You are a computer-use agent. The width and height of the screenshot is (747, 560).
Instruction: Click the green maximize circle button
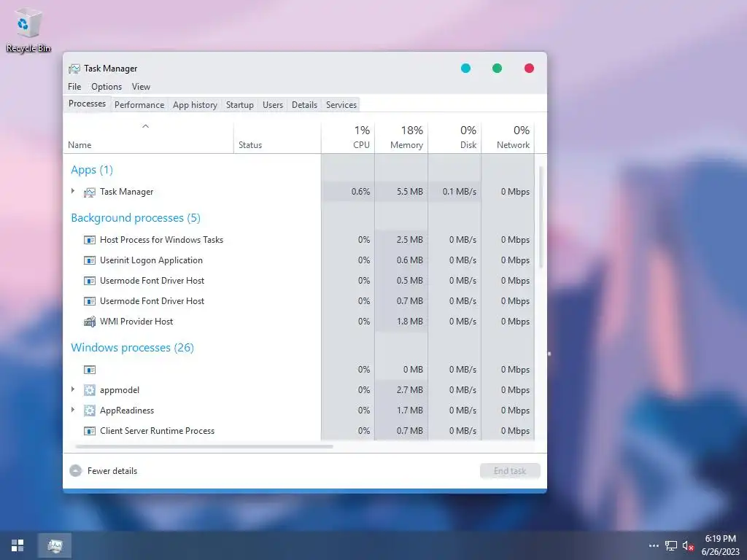(x=497, y=69)
